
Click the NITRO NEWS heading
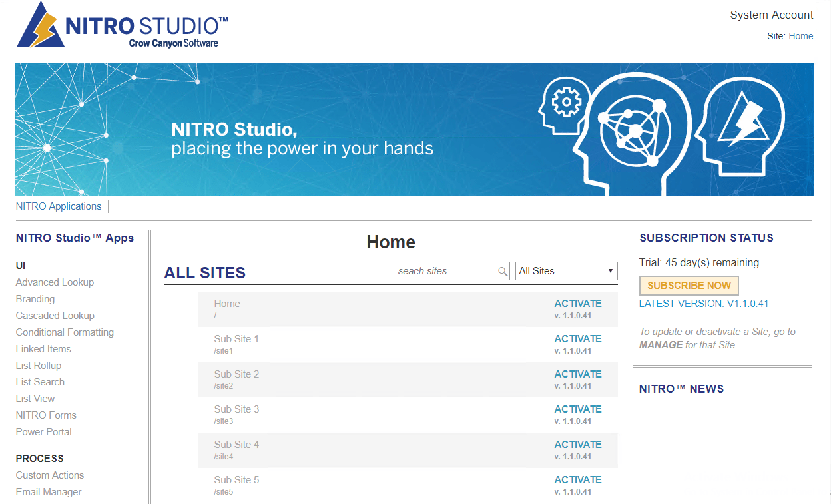pyautogui.click(x=681, y=389)
